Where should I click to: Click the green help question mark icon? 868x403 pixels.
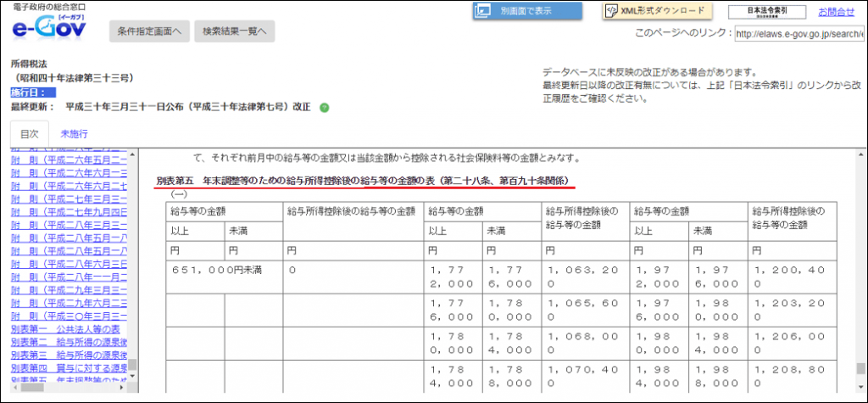pos(325,108)
